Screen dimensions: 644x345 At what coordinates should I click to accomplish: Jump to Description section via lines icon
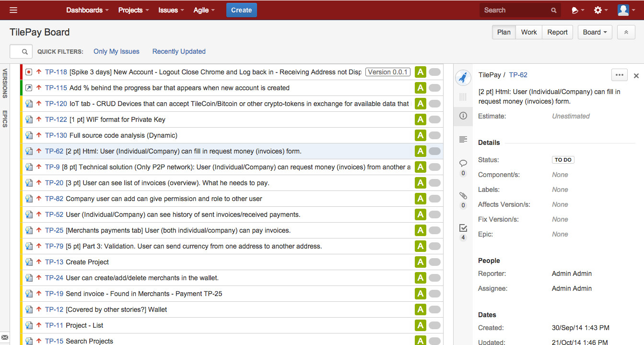point(463,140)
